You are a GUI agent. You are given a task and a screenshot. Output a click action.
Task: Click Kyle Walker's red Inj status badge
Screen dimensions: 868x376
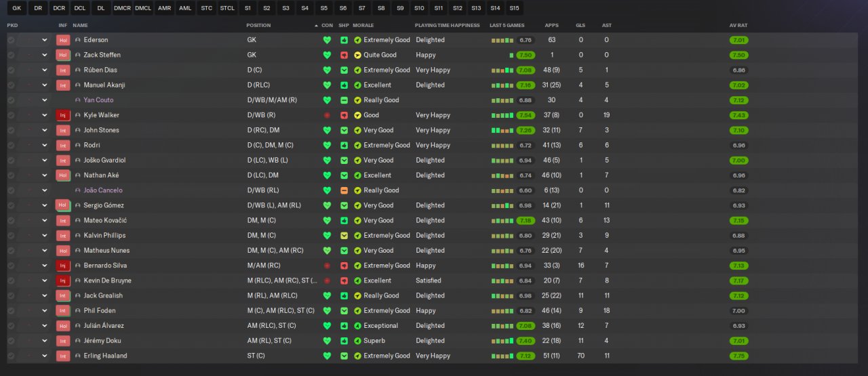(63, 115)
